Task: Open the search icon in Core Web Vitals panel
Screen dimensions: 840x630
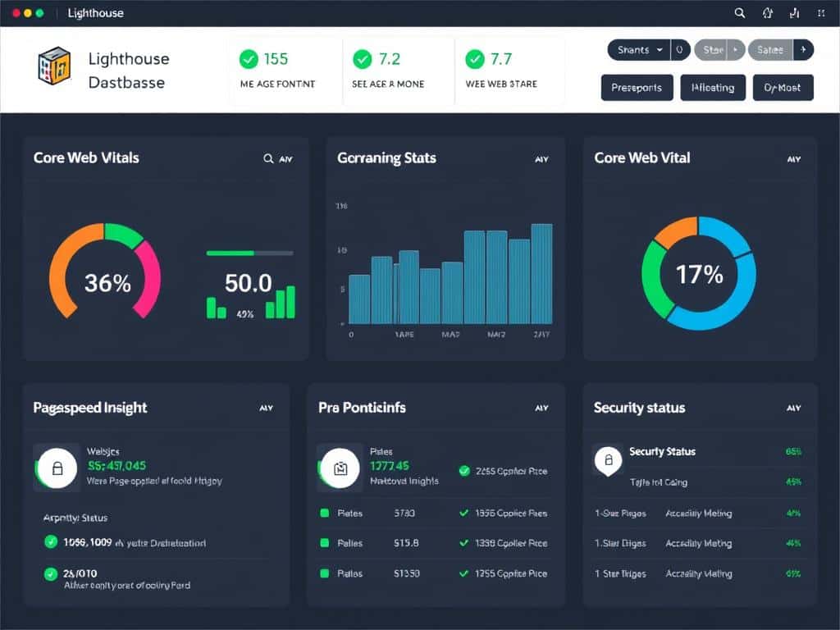Action: 268,157
